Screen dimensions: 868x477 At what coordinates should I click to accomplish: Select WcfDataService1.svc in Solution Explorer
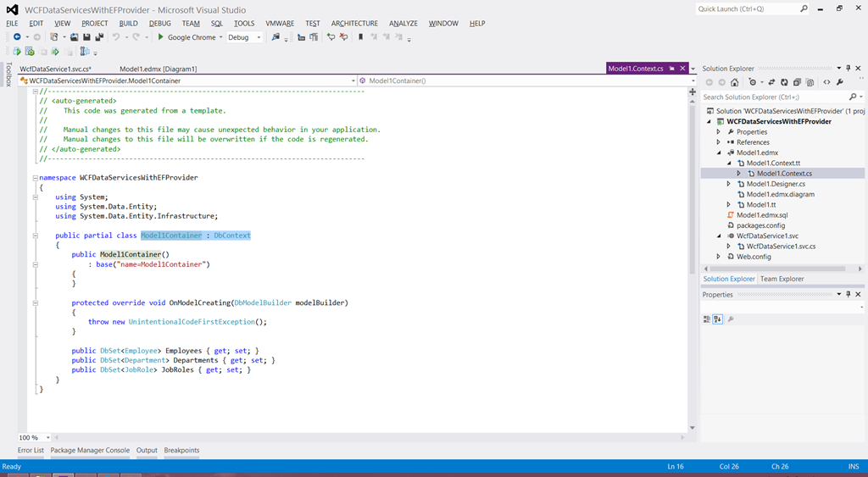click(767, 236)
